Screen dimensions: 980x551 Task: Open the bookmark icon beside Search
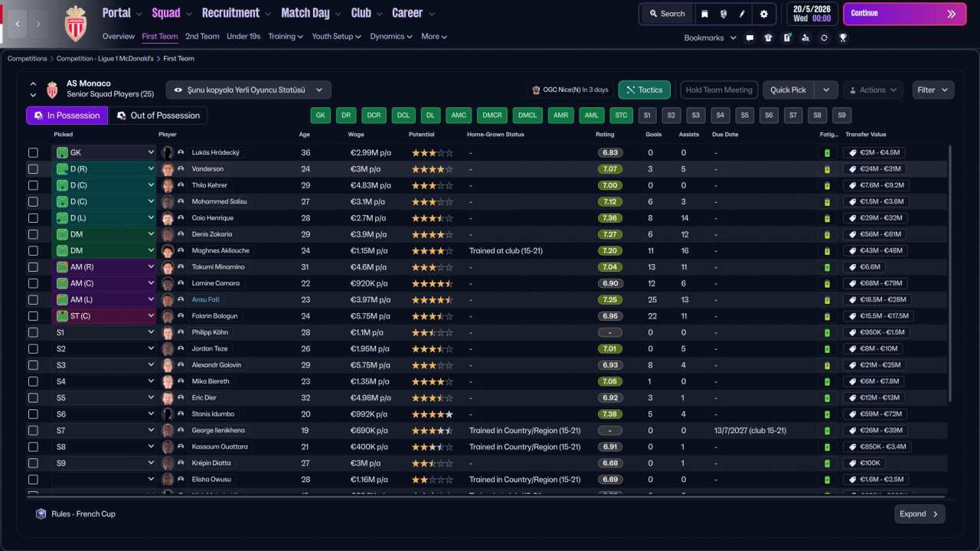click(704, 14)
